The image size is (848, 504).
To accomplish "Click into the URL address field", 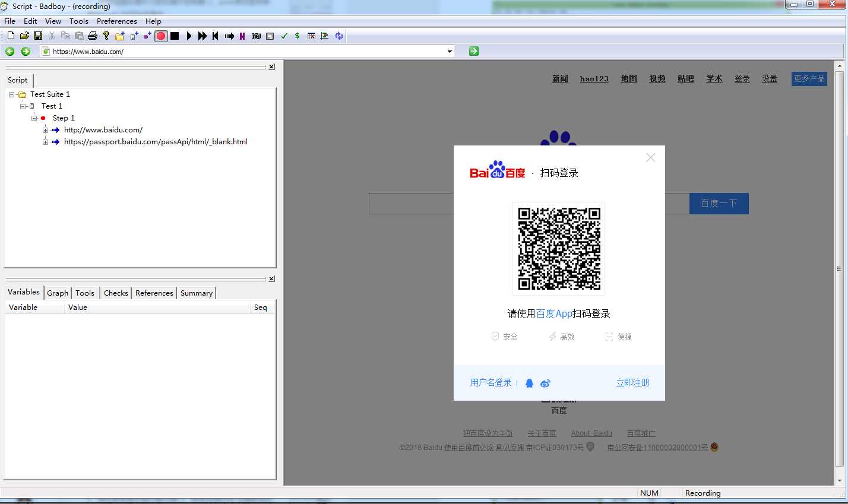I will [x=247, y=52].
